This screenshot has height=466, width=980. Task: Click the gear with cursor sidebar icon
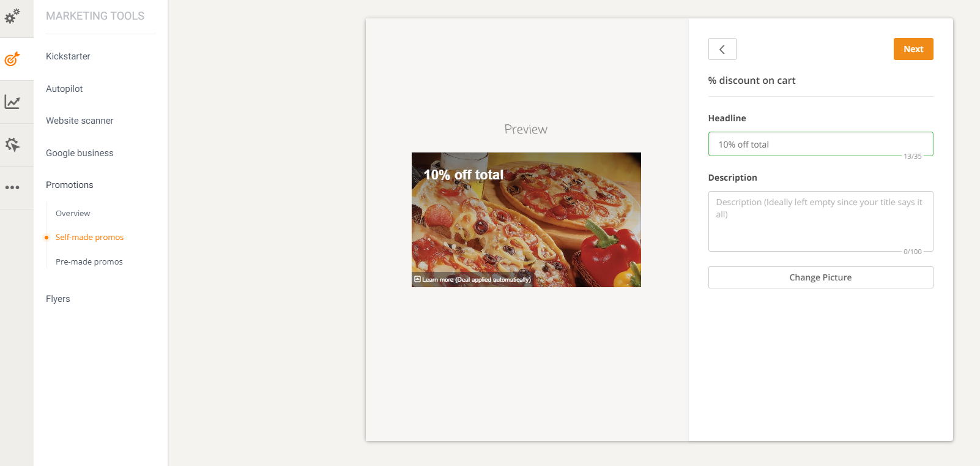coord(12,145)
